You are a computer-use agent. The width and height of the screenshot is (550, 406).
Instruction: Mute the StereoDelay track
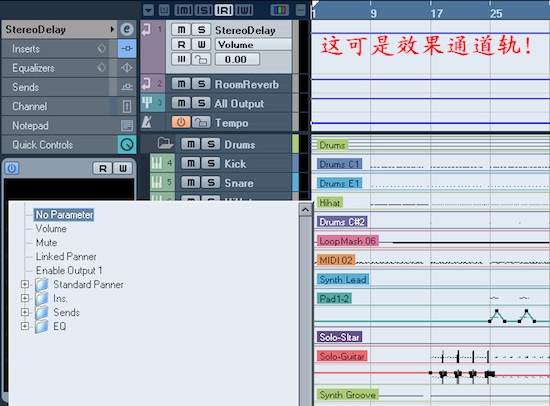click(x=181, y=30)
